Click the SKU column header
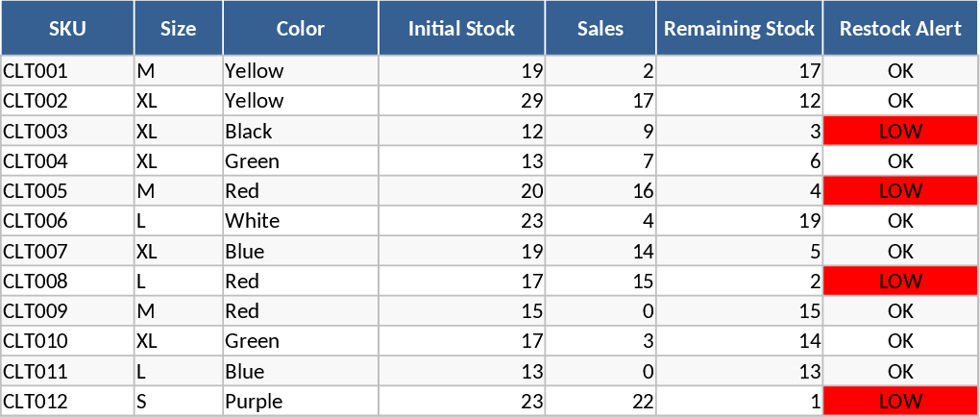Image resolution: width=980 pixels, height=417 pixels. 67,29
